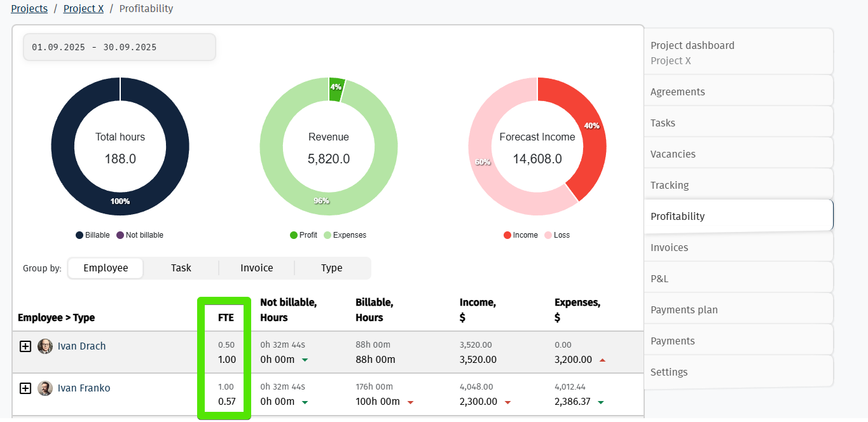Group the table by Task
Image resolution: width=868 pixels, height=422 pixels.
181,268
